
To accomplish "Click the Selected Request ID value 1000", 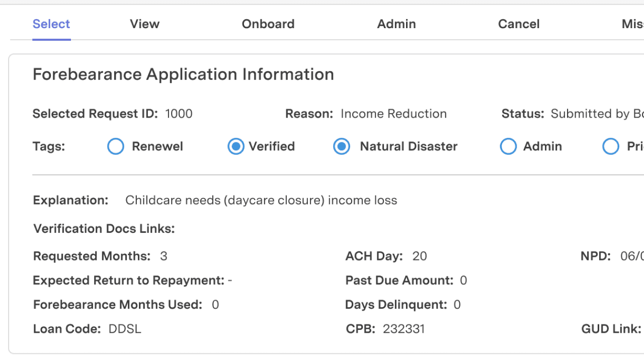I will pyautogui.click(x=179, y=114).
